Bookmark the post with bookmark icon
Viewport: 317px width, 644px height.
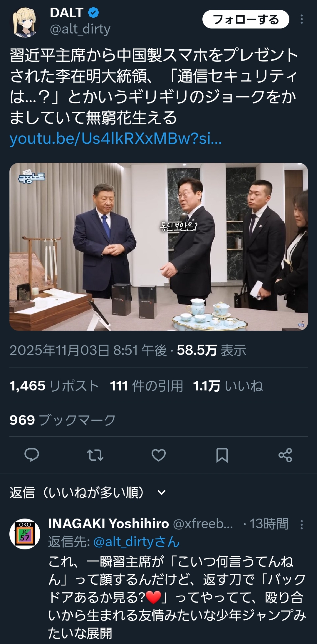coord(222,455)
